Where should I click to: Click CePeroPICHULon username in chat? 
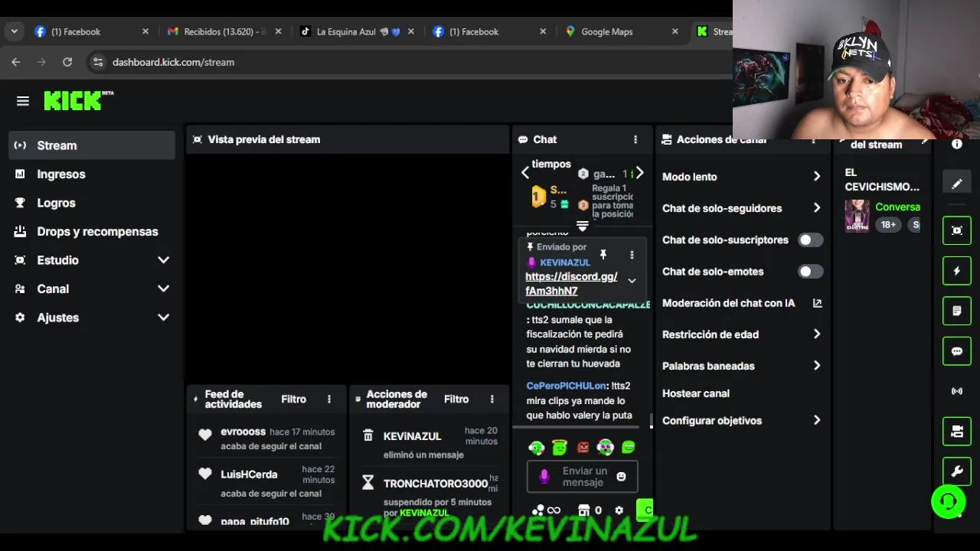(x=567, y=386)
